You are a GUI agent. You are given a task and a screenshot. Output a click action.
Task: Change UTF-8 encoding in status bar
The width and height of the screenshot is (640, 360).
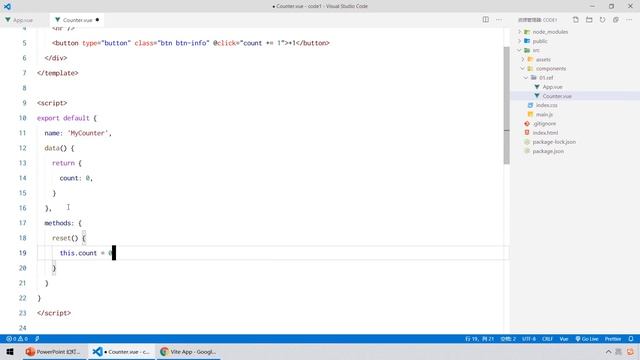coord(529,339)
